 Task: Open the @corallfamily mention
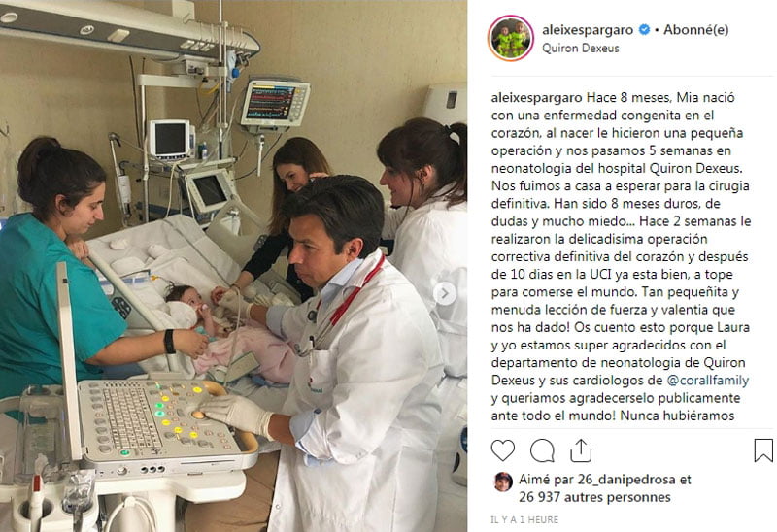click(x=708, y=380)
